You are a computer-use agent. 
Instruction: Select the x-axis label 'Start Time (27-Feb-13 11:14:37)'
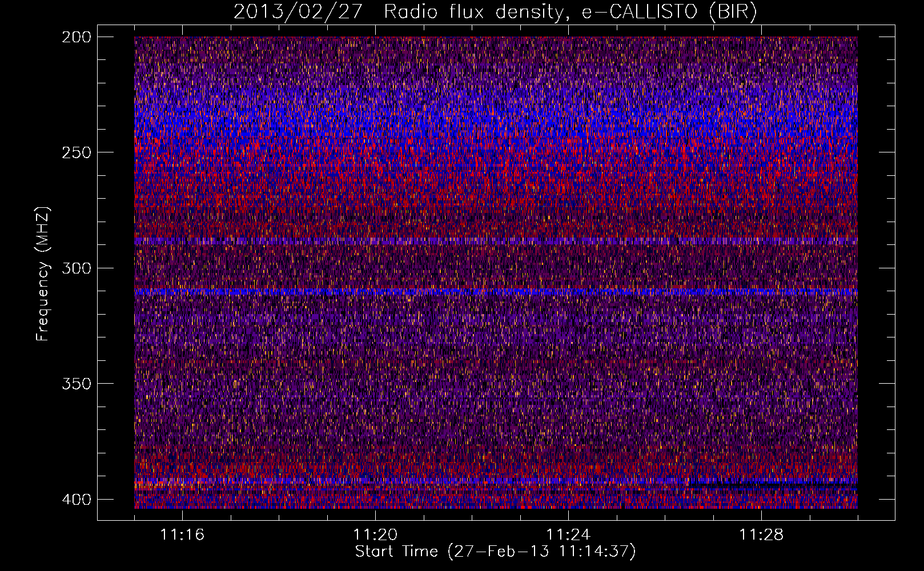point(495,552)
